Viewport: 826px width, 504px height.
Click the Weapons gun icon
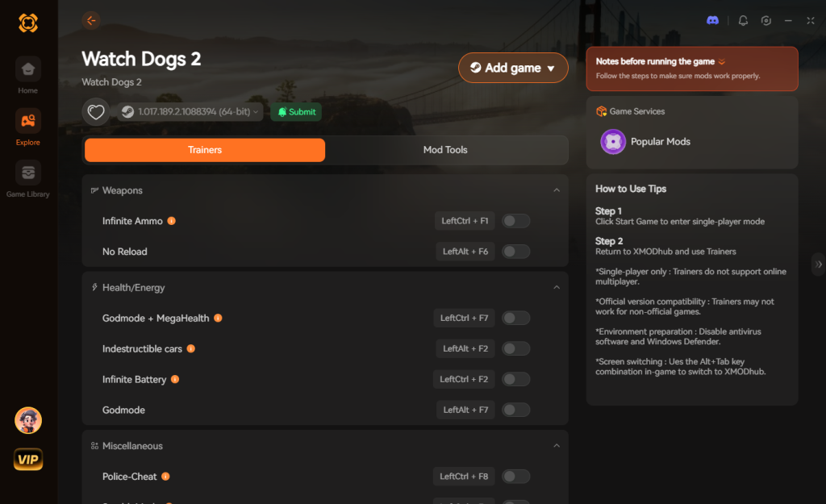tap(94, 190)
